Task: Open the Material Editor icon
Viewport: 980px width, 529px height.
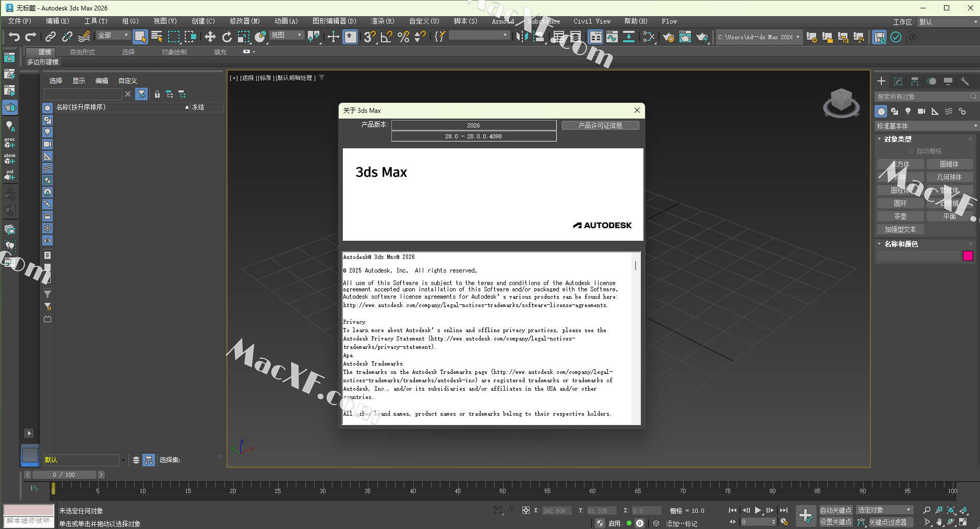Action: 648,37
